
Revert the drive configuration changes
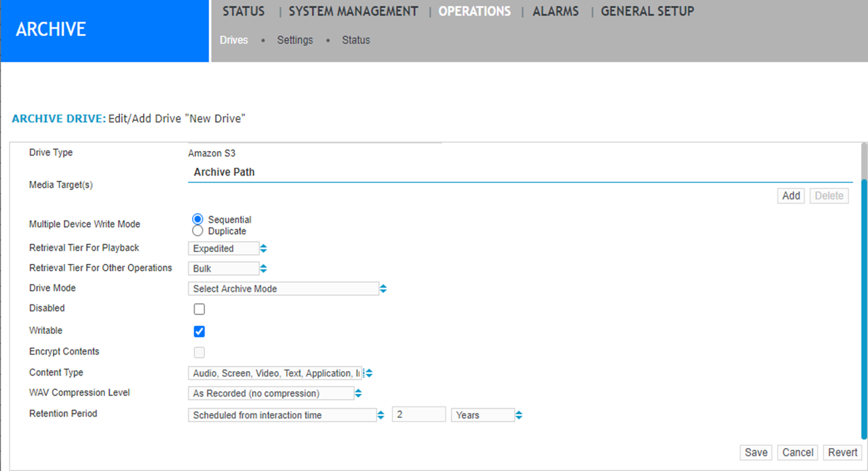pyautogui.click(x=842, y=452)
